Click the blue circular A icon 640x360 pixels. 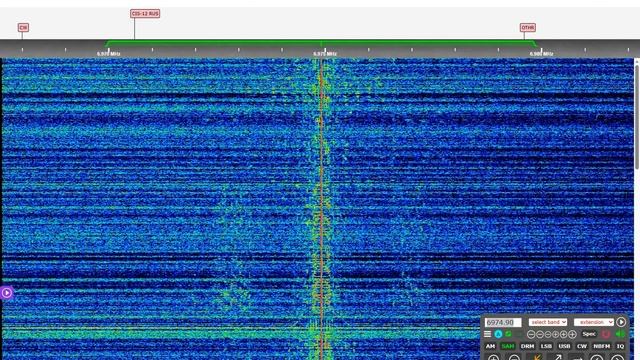(498, 334)
